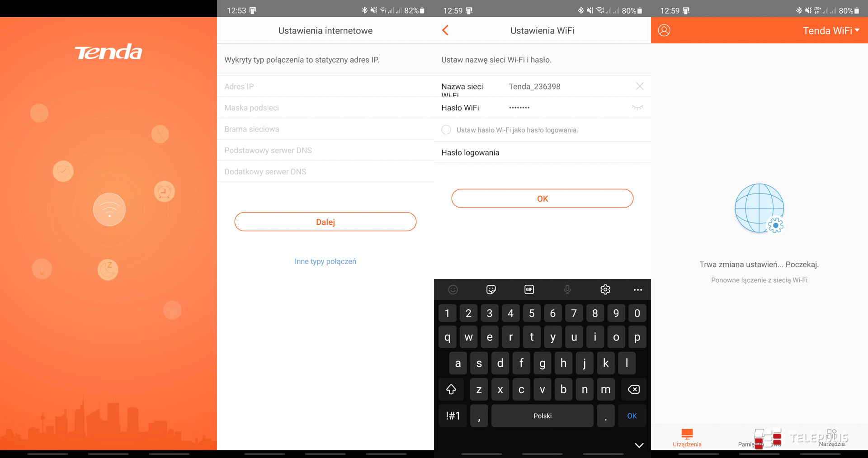Tap the keyboard microphone icon
This screenshot has width=868, height=458.
(x=567, y=289)
